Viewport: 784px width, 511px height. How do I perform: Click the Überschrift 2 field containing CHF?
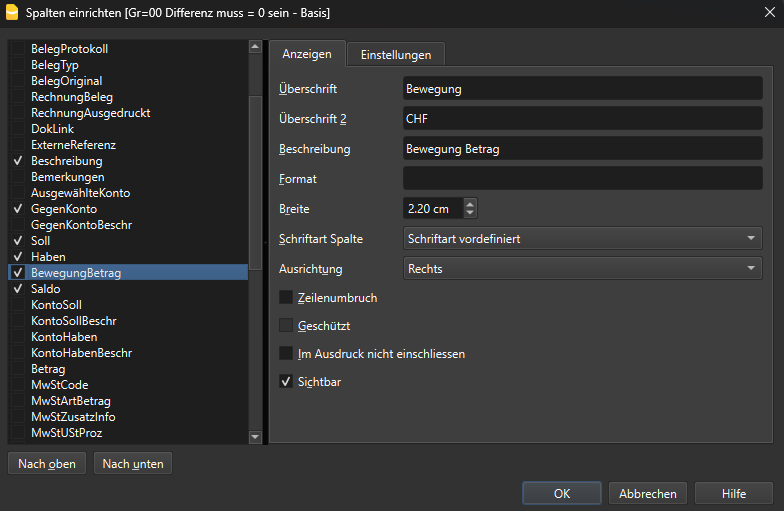click(x=582, y=119)
